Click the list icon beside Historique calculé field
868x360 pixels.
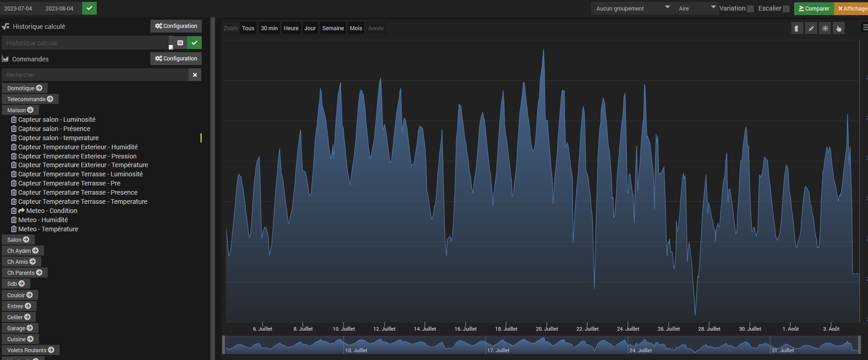(180, 43)
